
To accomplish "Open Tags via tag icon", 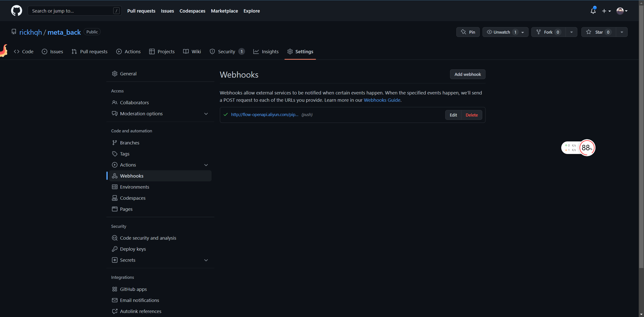I will tap(115, 154).
